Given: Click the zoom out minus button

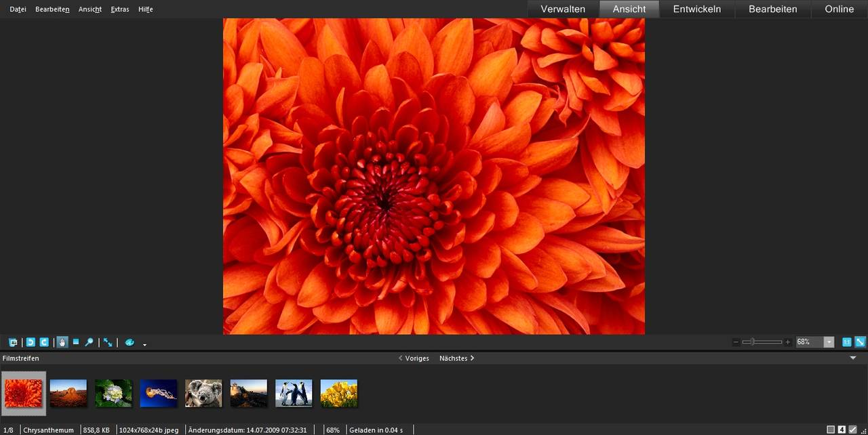Looking at the screenshot, I should (x=736, y=342).
